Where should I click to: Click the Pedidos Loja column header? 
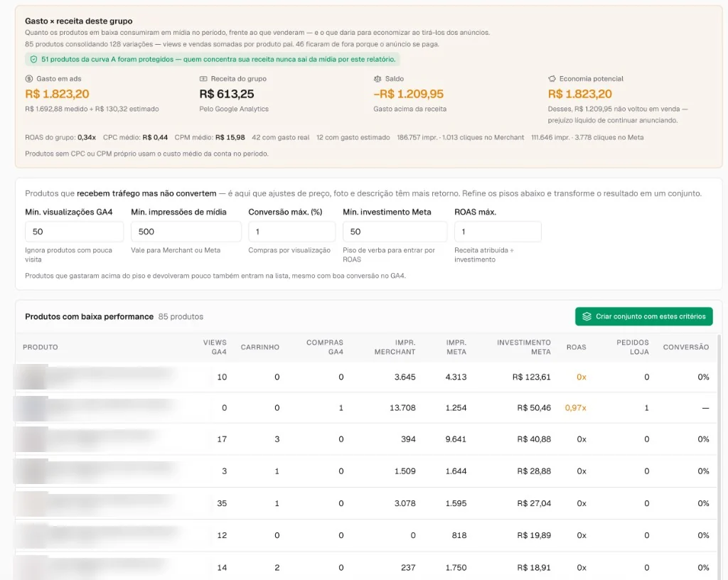pyautogui.click(x=632, y=347)
